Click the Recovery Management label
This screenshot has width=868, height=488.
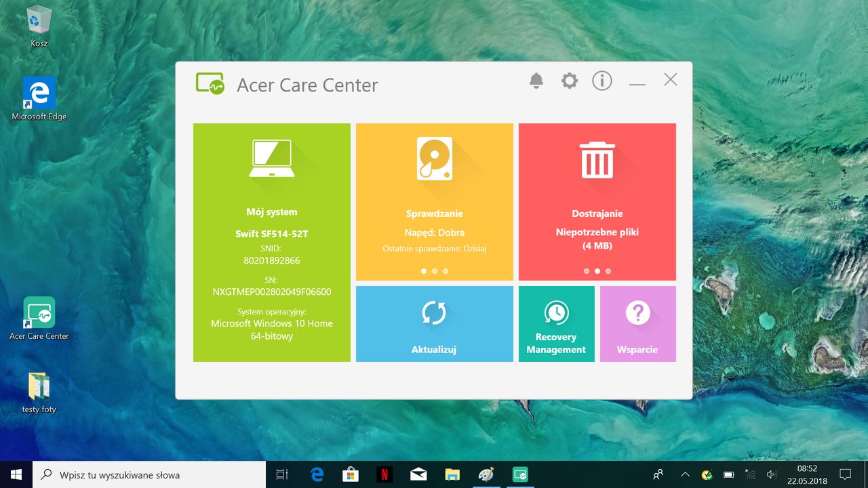coord(556,344)
